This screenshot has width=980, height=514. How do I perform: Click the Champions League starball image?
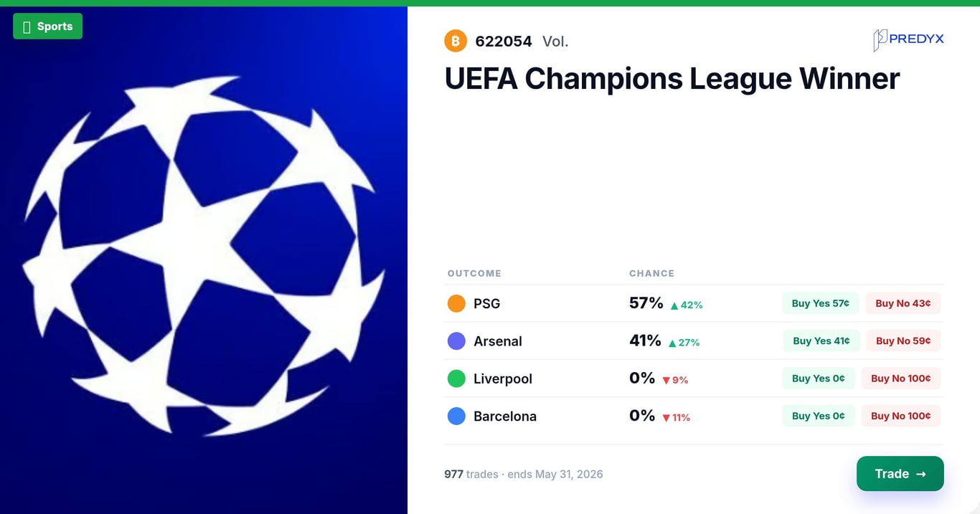coord(204,257)
